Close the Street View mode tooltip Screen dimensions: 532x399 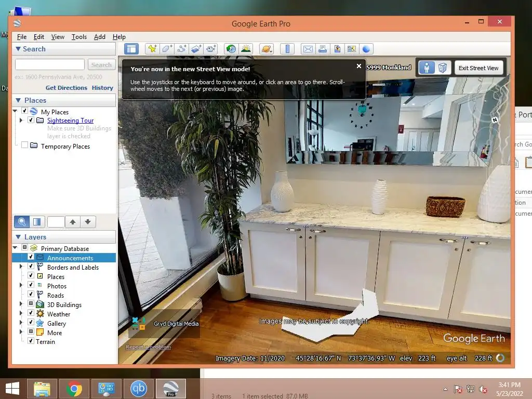[x=359, y=66]
